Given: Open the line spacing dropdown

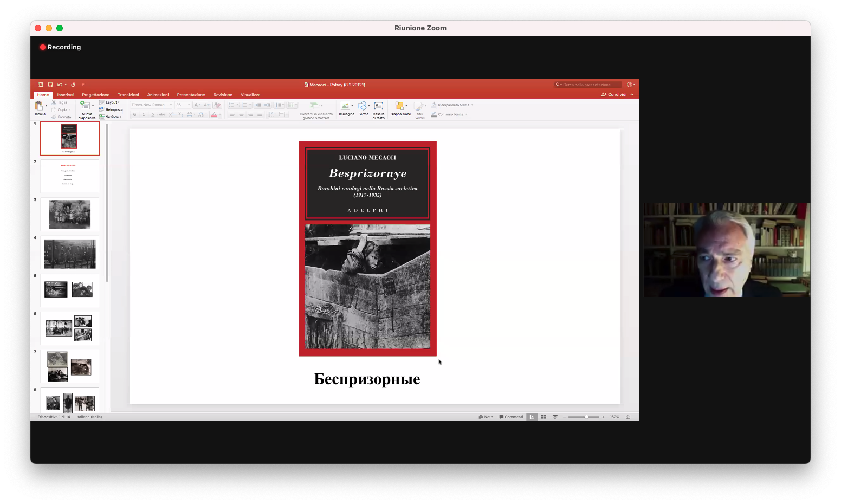Looking at the screenshot, I should point(279,105).
